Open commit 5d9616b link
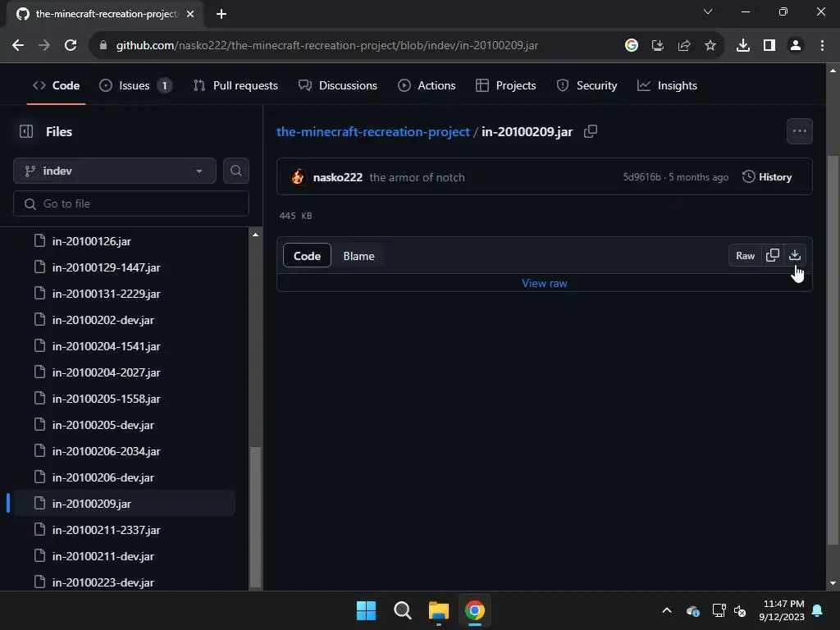The width and height of the screenshot is (840, 630). click(641, 177)
